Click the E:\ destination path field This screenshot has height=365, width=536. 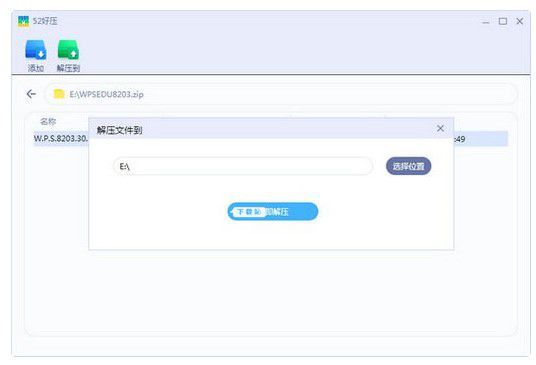coord(243,166)
